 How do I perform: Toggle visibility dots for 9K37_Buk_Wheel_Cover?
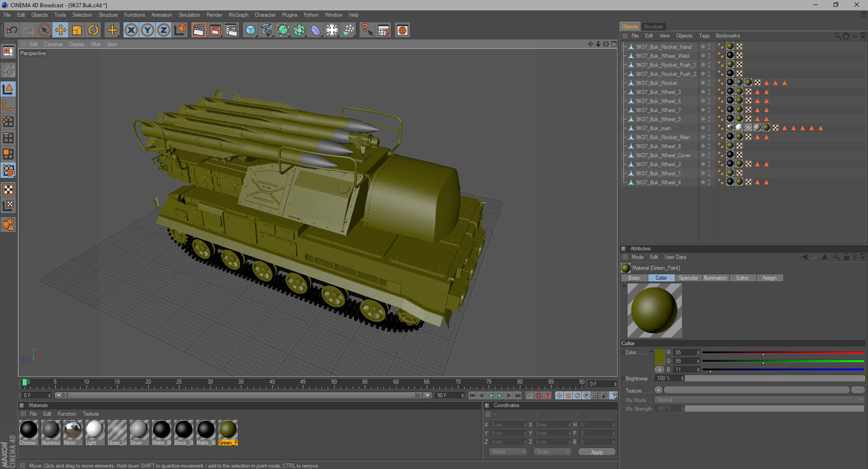point(709,155)
